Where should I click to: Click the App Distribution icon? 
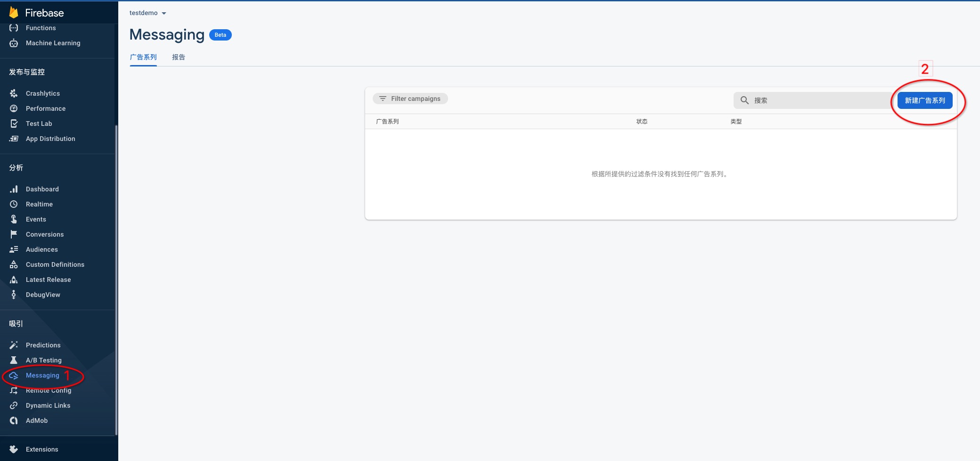14,139
